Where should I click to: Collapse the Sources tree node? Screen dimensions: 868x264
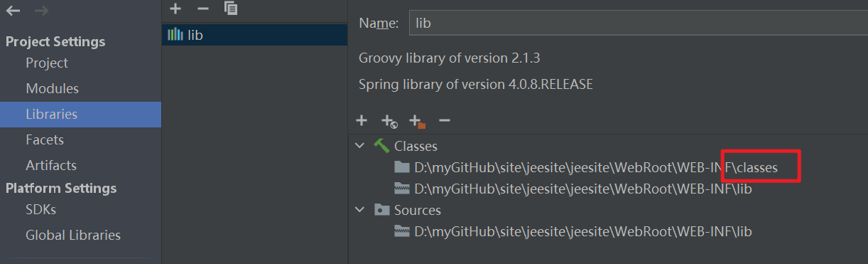click(360, 210)
